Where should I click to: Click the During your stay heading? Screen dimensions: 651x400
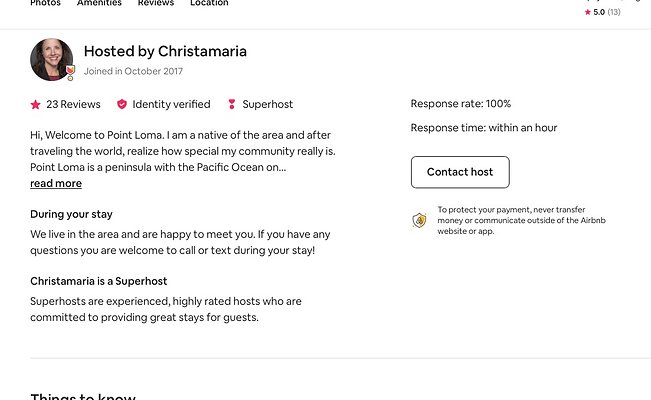pyautogui.click(x=71, y=214)
